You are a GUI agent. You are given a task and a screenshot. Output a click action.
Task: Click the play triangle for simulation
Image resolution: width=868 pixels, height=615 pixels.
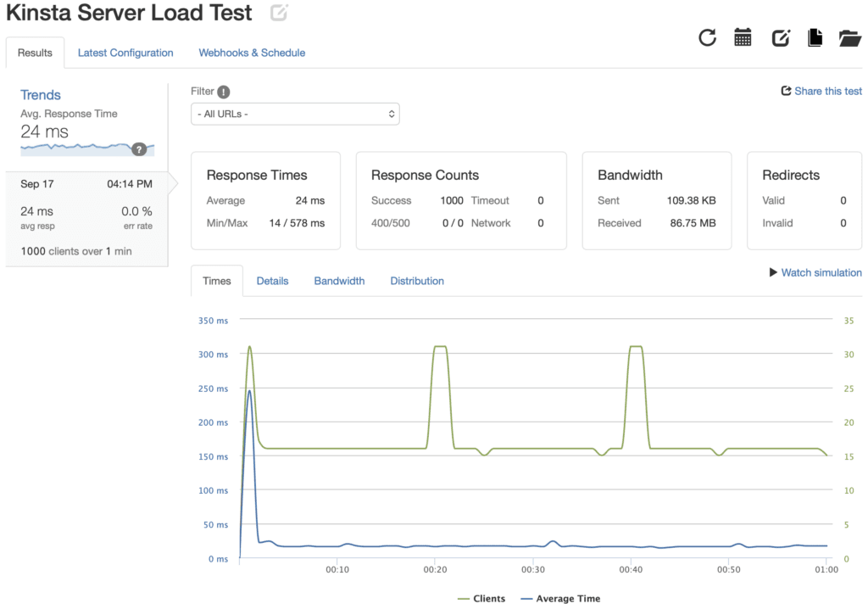[x=773, y=272]
